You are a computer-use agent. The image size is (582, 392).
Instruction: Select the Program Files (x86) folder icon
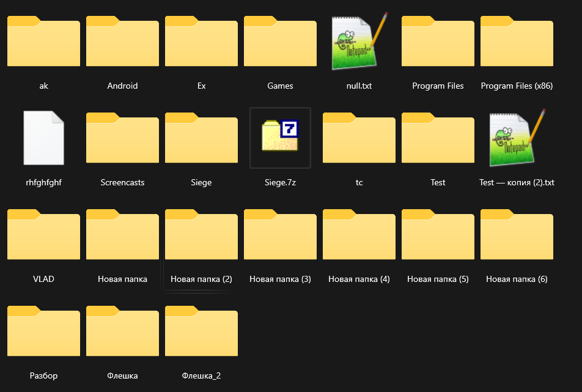tap(517, 41)
